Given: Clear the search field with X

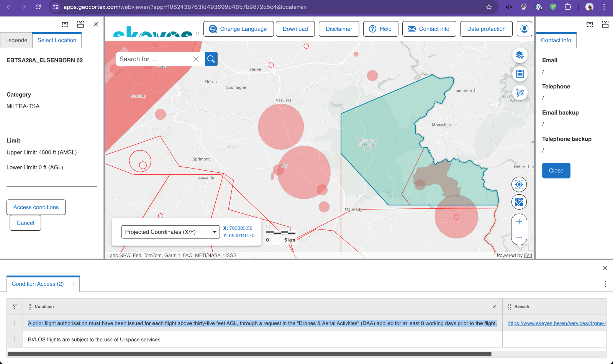Looking at the screenshot, I should point(196,59).
